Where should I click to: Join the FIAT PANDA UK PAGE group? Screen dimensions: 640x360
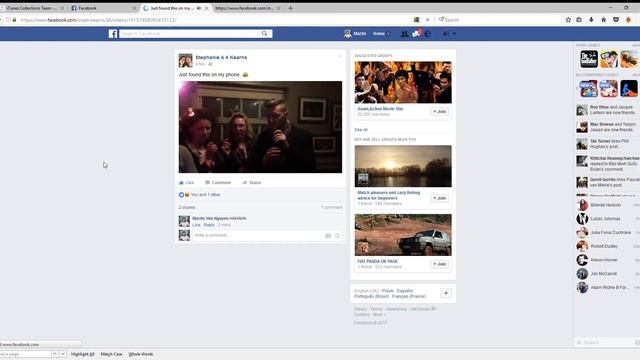pos(440,264)
